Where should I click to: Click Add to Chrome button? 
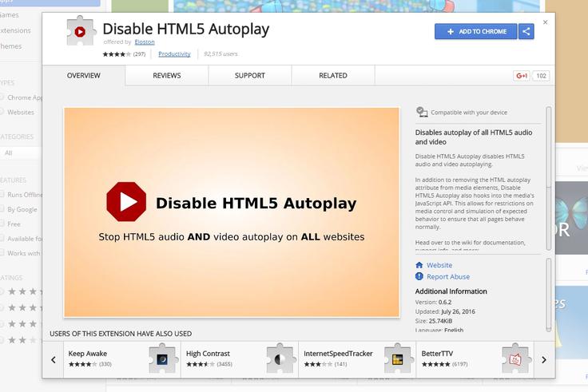(476, 31)
